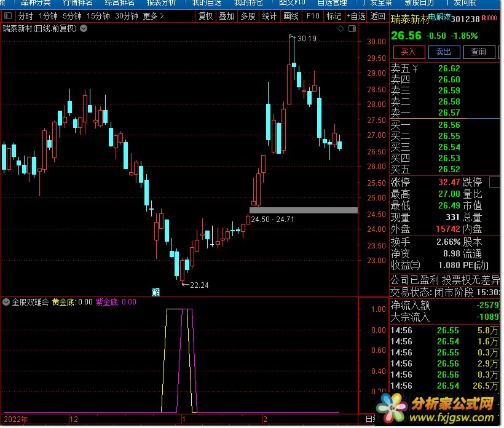
Task: Click the R1000 tag beside stock code
Action: (x=490, y=18)
